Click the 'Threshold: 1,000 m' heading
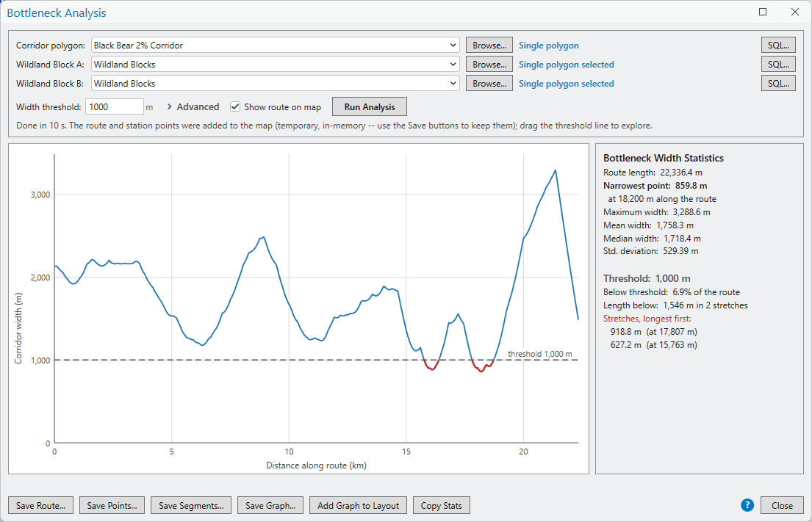The width and height of the screenshot is (812, 522). point(646,278)
